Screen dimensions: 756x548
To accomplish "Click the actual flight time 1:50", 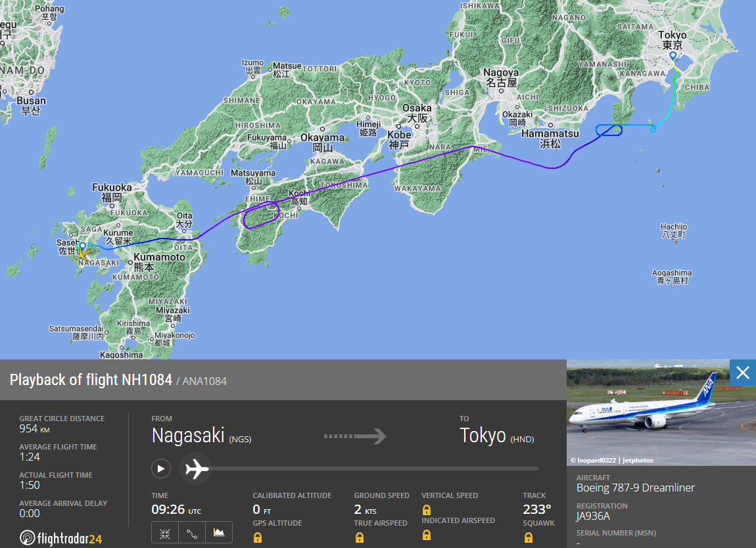I will (30, 486).
